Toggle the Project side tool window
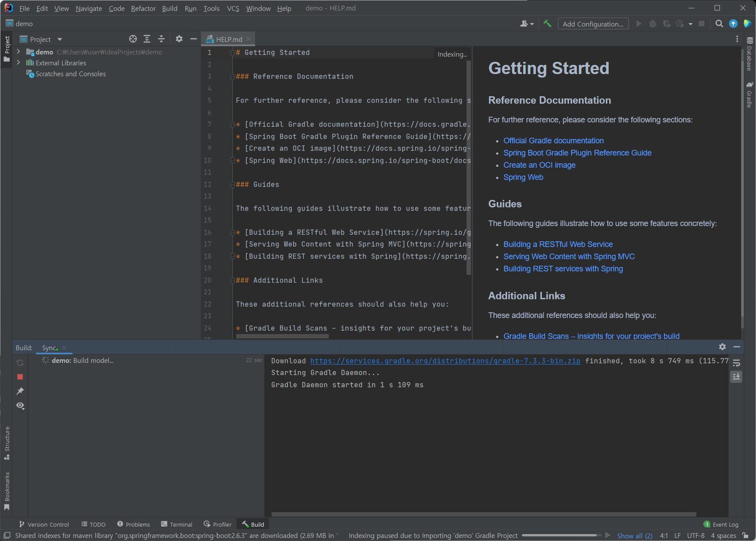Viewport: 756px width, 541px height. click(7, 48)
